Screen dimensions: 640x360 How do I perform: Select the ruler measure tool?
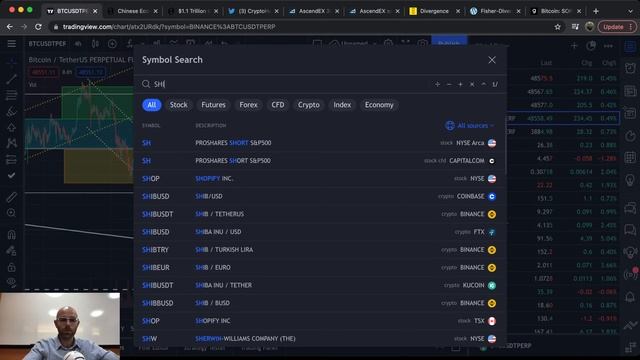coord(11,197)
